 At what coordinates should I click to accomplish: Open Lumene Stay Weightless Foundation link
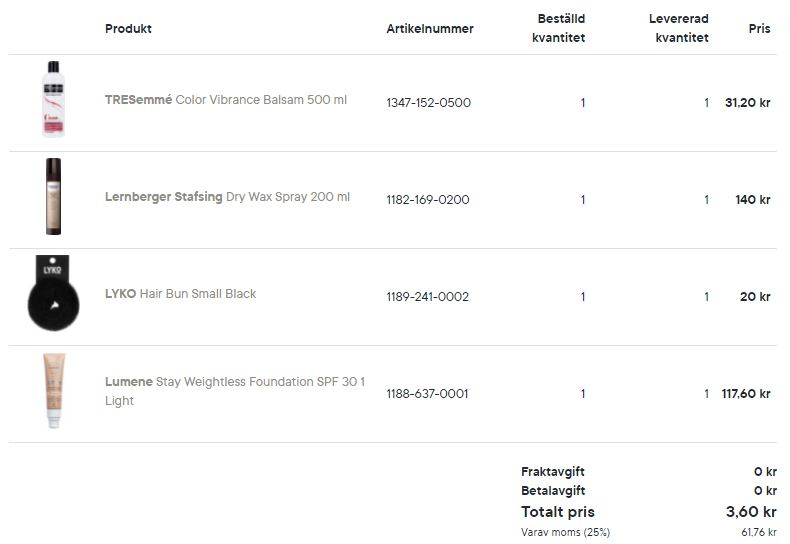tap(235, 391)
